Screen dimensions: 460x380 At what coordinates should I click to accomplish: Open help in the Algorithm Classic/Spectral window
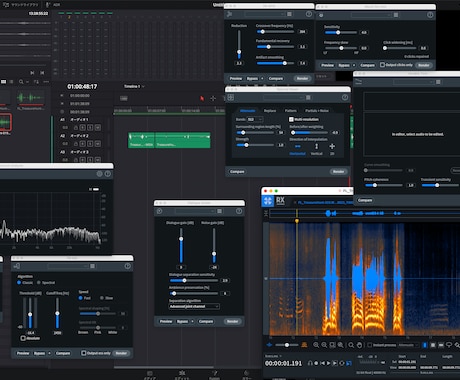pyautogui.click(x=127, y=266)
